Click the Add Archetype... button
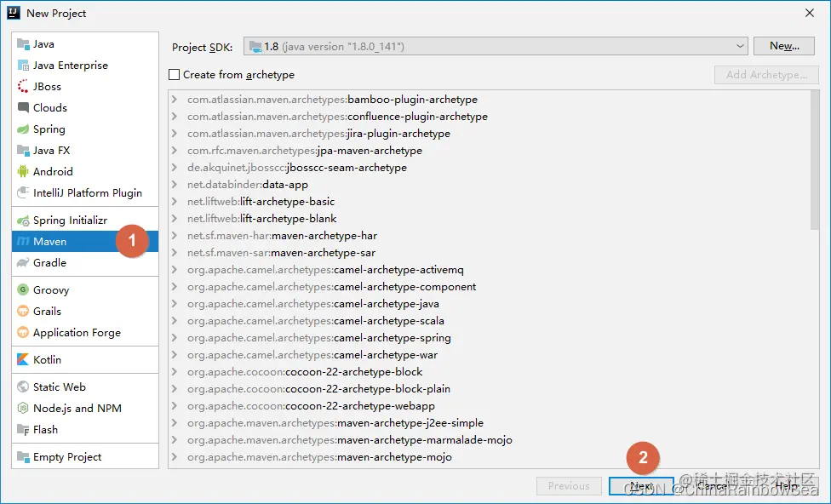Image resolution: width=831 pixels, height=504 pixels. (x=766, y=75)
